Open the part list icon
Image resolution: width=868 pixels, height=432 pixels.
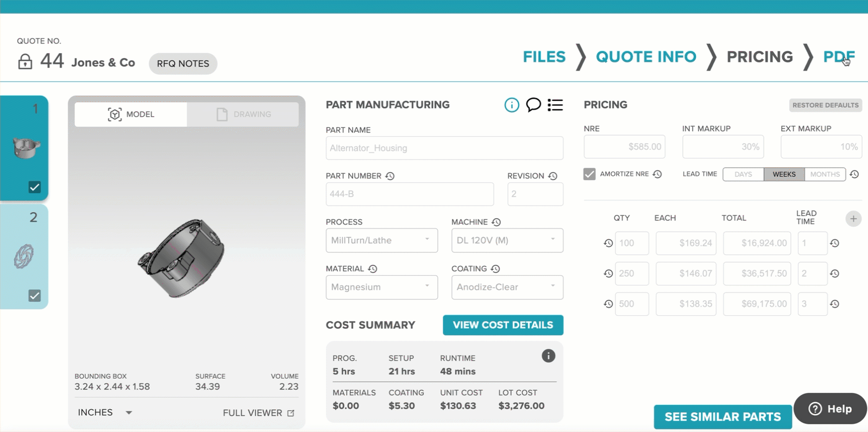[x=555, y=105]
